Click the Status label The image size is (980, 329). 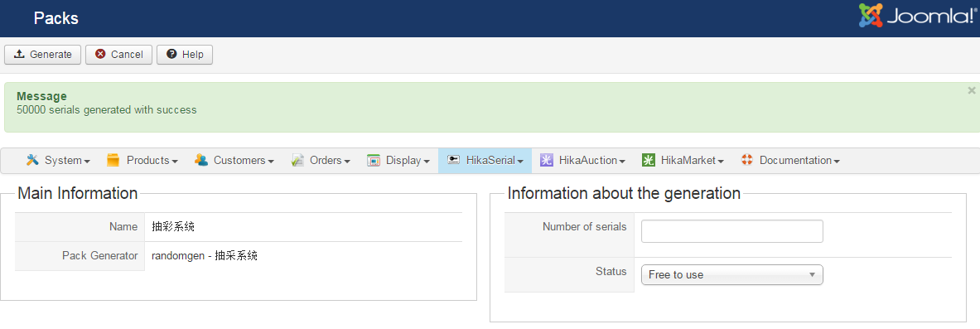tap(611, 272)
